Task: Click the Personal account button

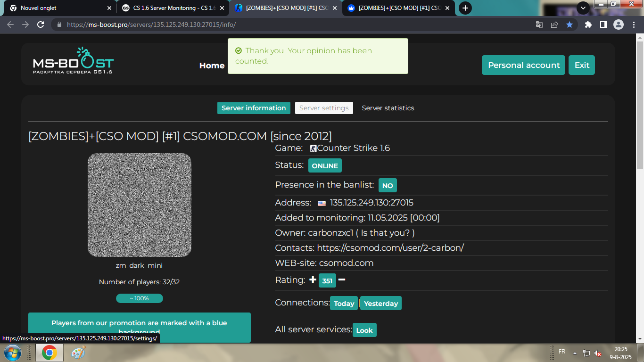Action: (524, 65)
